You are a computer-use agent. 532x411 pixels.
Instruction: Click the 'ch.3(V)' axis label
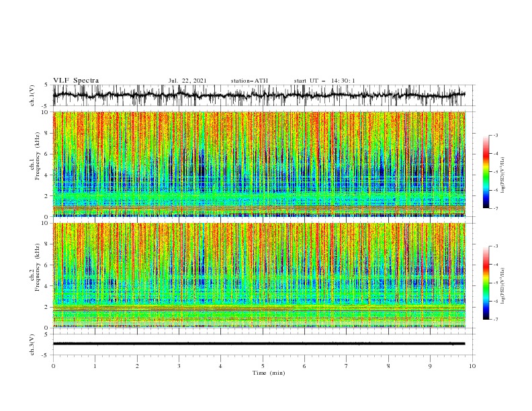[x=32, y=345]
